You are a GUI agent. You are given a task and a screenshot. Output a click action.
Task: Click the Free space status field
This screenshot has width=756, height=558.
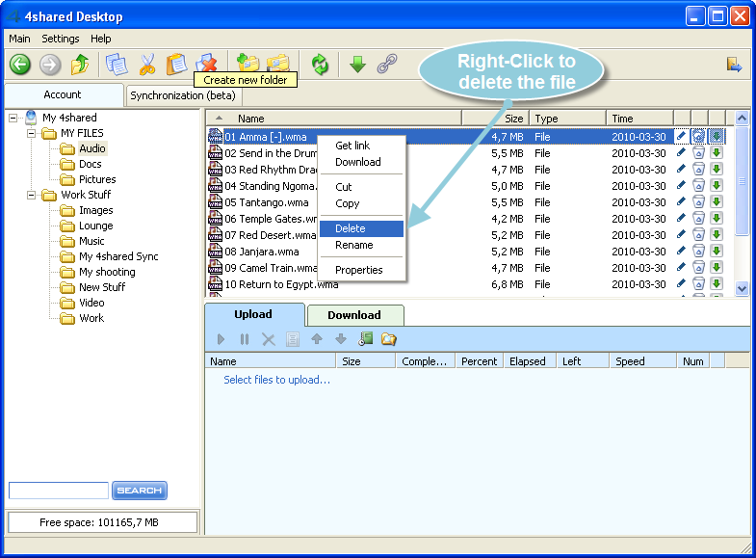(x=103, y=522)
